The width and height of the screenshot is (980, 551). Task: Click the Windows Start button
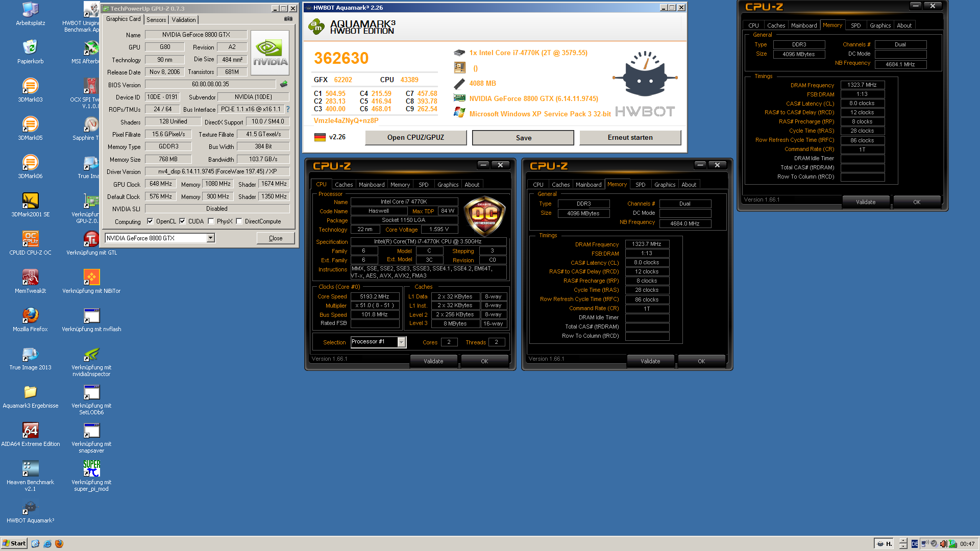(x=14, y=543)
